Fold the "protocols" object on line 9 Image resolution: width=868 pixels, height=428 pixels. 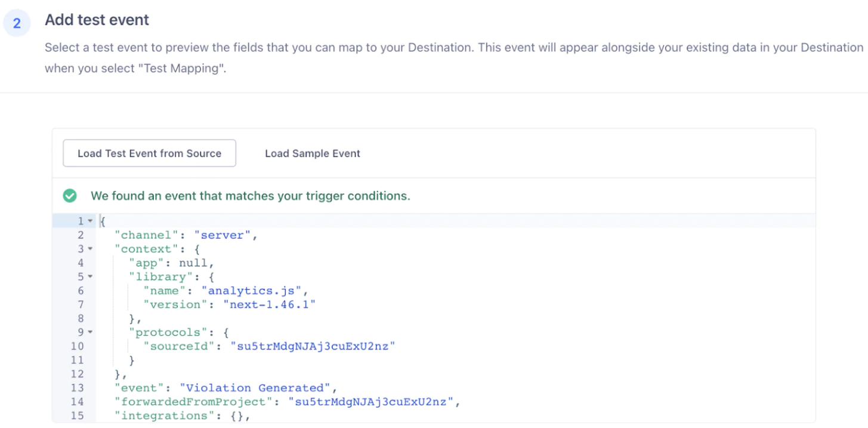tap(90, 332)
